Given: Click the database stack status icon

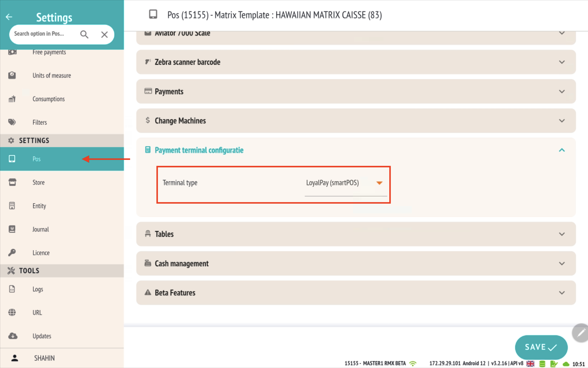Looking at the screenshot, I should click(542, 364).
